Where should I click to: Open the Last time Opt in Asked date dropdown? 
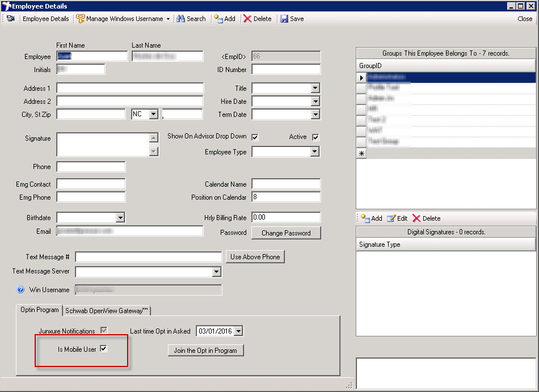[238, 331]
